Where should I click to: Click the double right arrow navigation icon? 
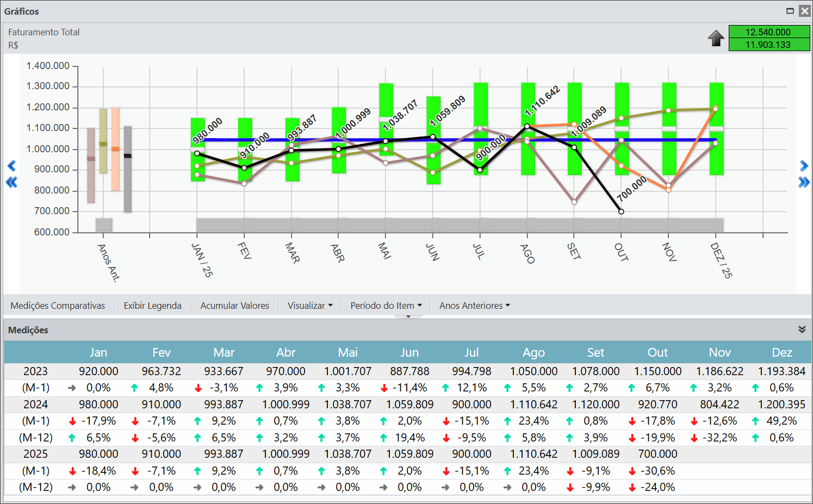point(804,182)
